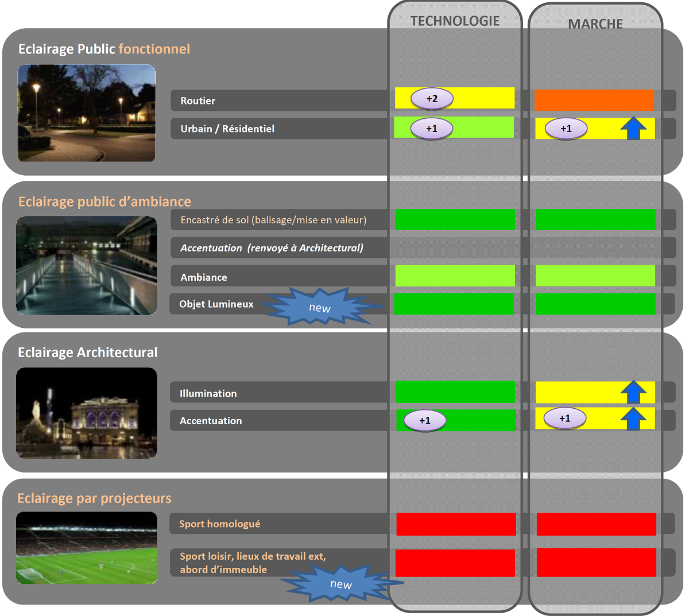The image size is (689, 616).
Task: Select the red Marché bar for Sport homologué
Action: coord(597,524)
